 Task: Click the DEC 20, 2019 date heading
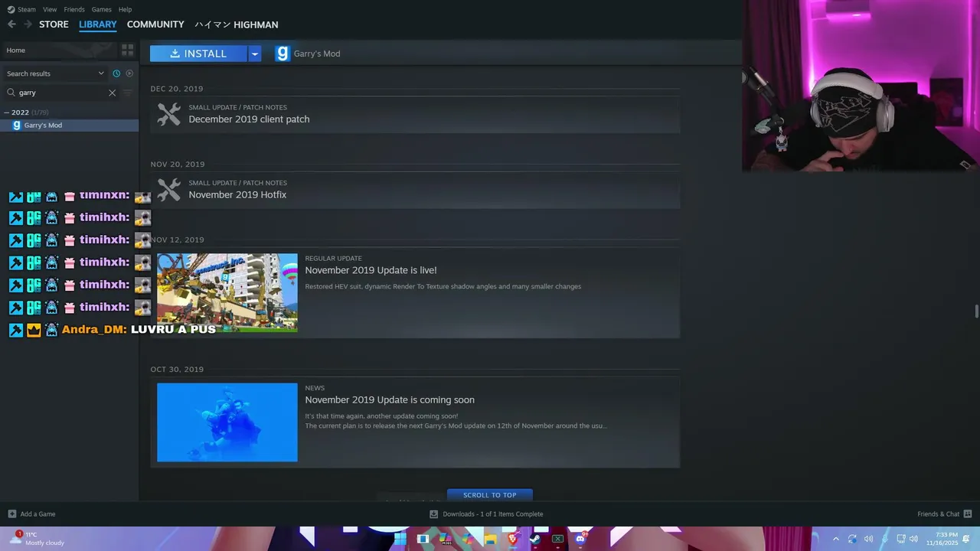(x=177, y=89)
